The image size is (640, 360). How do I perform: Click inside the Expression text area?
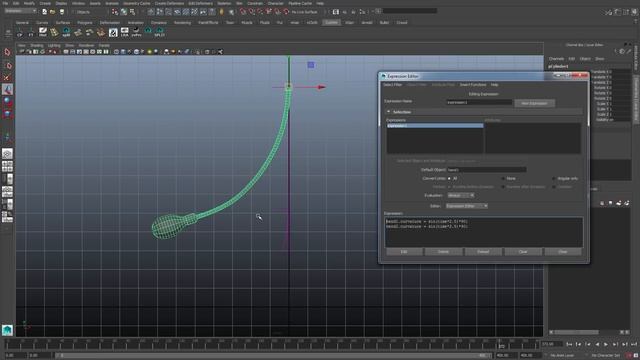coord(484,232)
